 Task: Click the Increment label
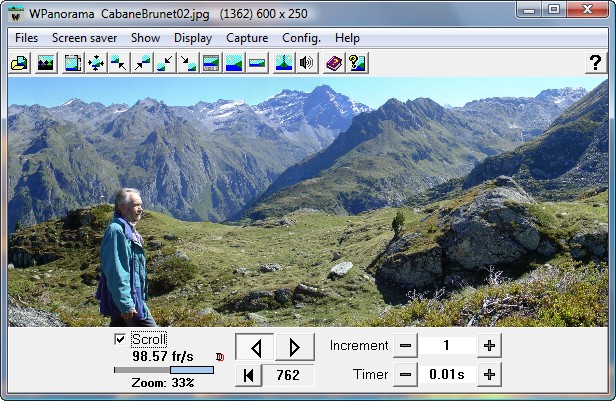click(359, 346)
